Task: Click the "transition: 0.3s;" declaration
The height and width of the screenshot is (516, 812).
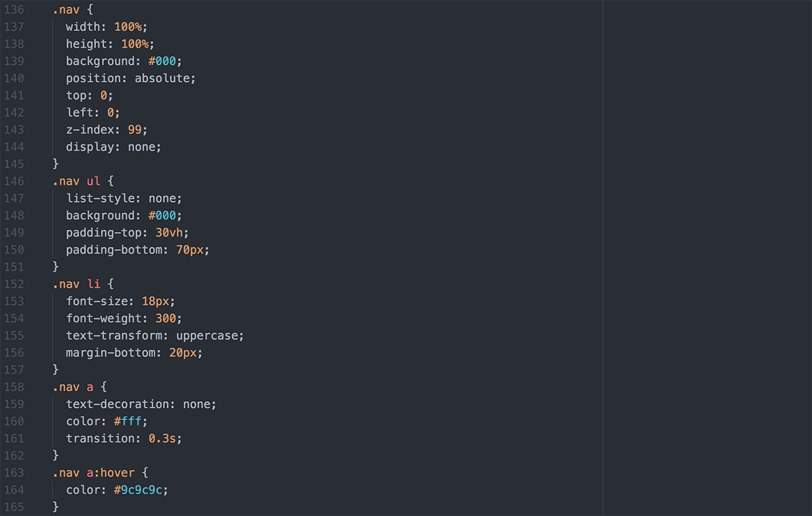Action: pyautogui.click(x=124, y=439)
